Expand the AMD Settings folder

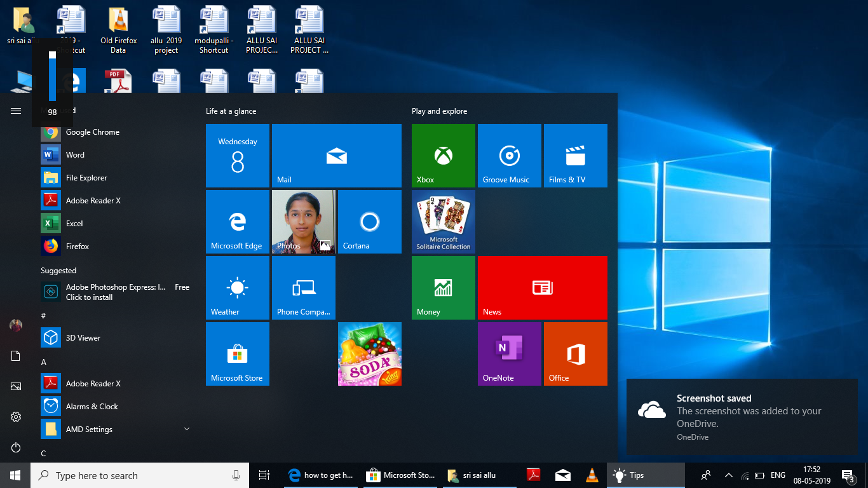(116, 430)
